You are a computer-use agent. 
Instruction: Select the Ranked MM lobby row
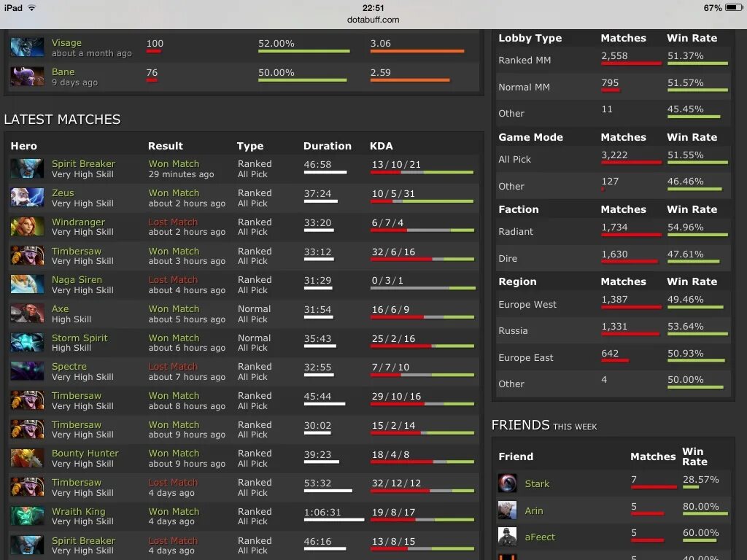click(x=613, y=60)
